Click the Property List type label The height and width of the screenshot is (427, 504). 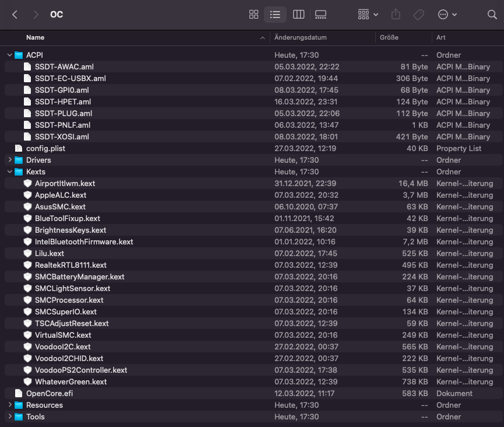[x=459, y=148]
